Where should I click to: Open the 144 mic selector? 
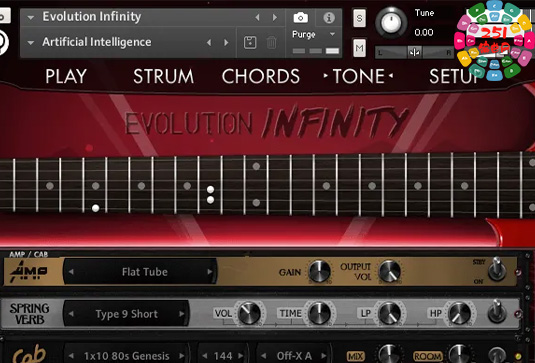[x=223, y=356]
